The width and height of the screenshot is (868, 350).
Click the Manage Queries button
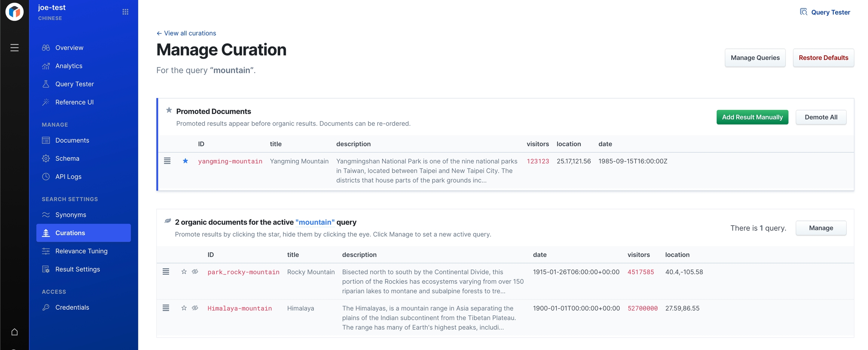pyautogui.click(x=755, y=58)
